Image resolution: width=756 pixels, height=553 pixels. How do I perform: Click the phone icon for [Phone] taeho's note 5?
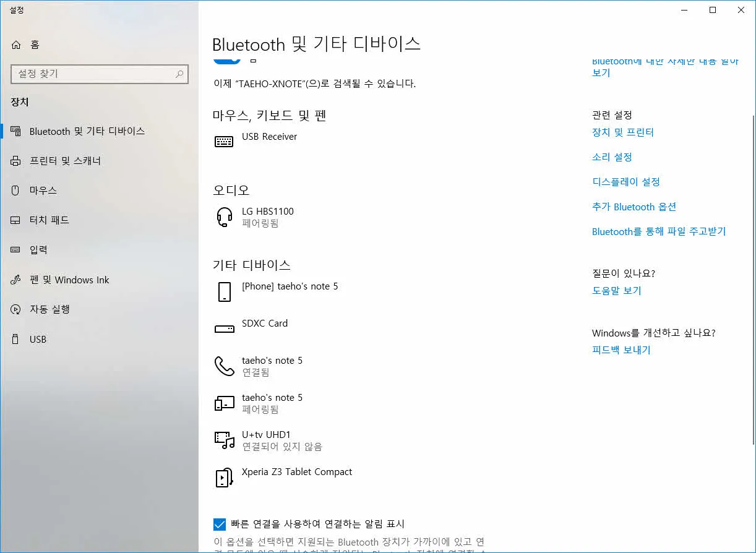(x=224, y=292)
